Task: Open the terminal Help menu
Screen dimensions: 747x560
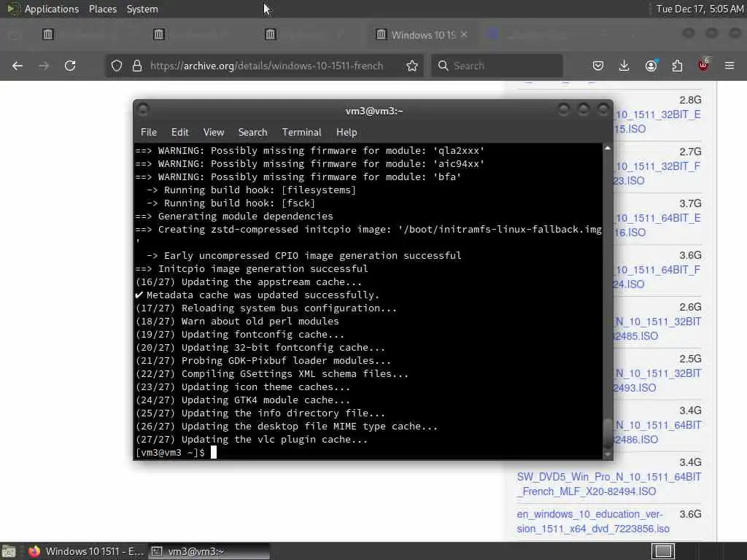Action: 347,133
